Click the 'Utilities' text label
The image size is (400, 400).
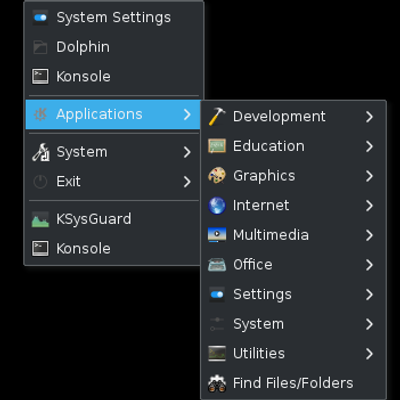(259, 353)
